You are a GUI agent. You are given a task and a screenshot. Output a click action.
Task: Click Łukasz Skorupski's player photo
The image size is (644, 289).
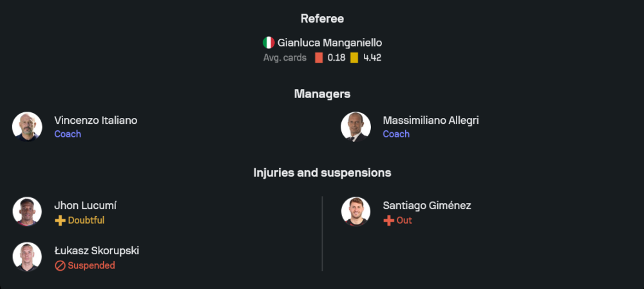point(27,257)
